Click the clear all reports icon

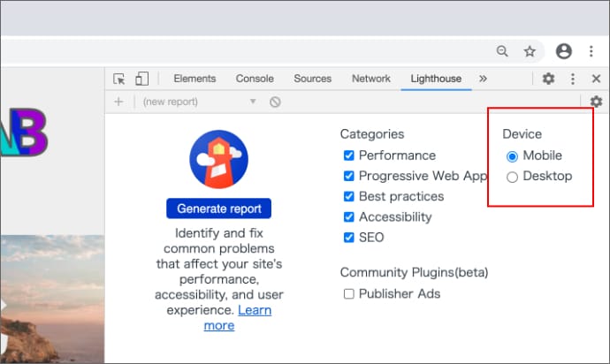click(x=275, y=102)
